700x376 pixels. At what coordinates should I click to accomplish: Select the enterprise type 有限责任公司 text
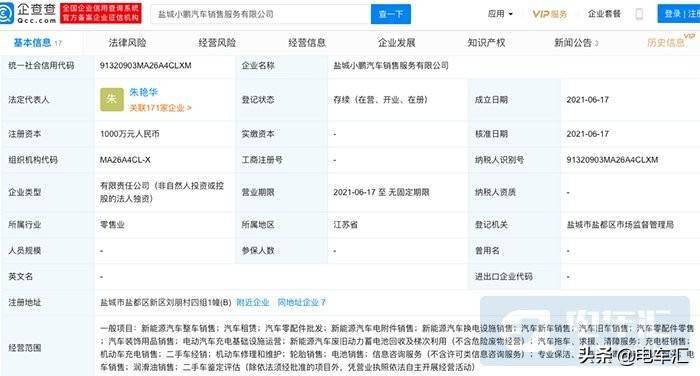click(x=162, y=192)
